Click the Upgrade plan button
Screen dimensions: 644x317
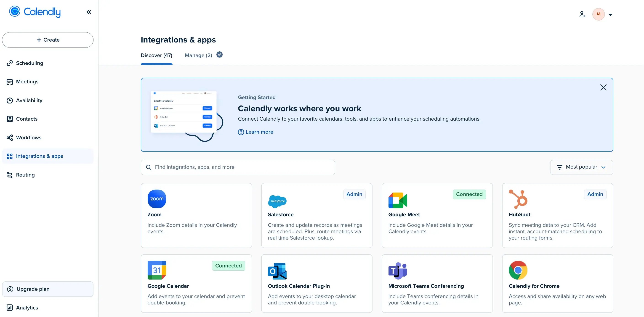[x=48, y=289]
